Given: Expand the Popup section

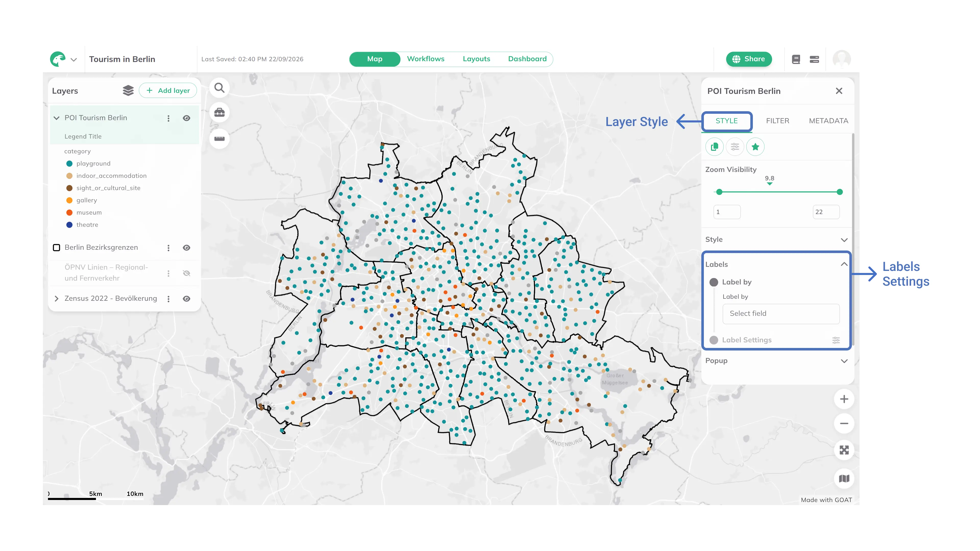Looking at the screenshot, I should [x=844, y=361].
